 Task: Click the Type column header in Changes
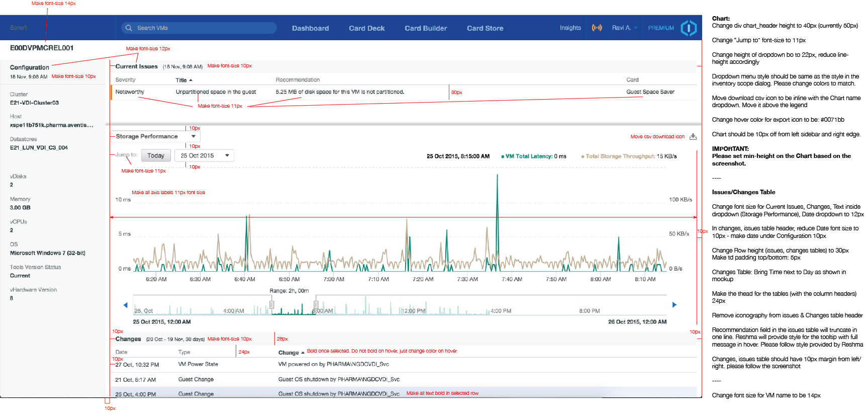(x=184, y=352)
